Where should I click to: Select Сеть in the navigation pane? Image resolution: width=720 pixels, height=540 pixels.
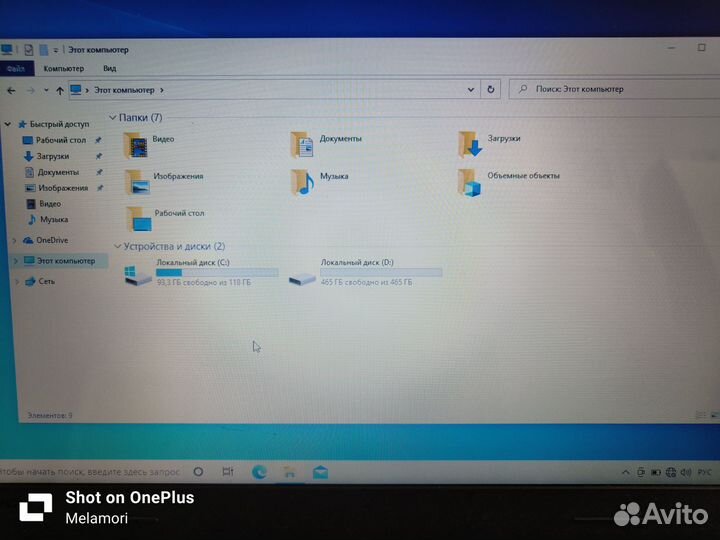(46, 281)
